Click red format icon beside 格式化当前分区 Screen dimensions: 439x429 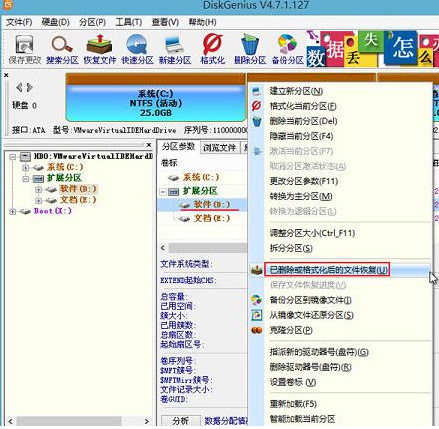[256, 106]
